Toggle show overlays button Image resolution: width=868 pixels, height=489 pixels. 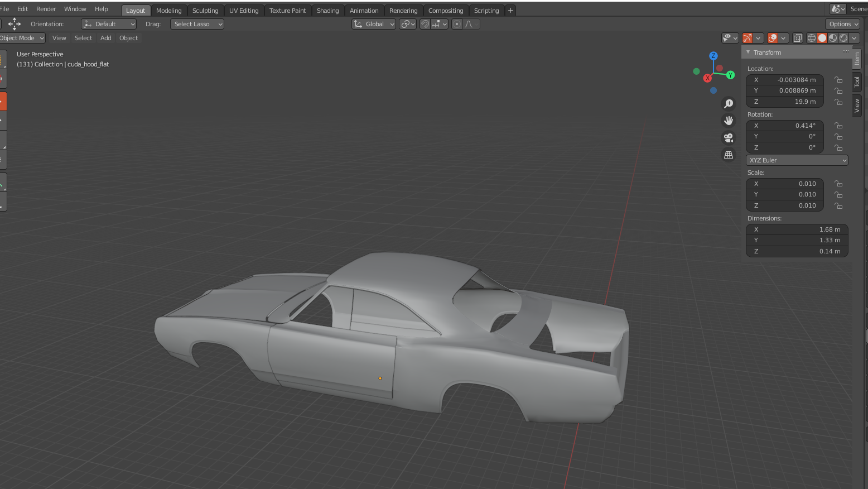pyautogui.click(x=773, y=38)
